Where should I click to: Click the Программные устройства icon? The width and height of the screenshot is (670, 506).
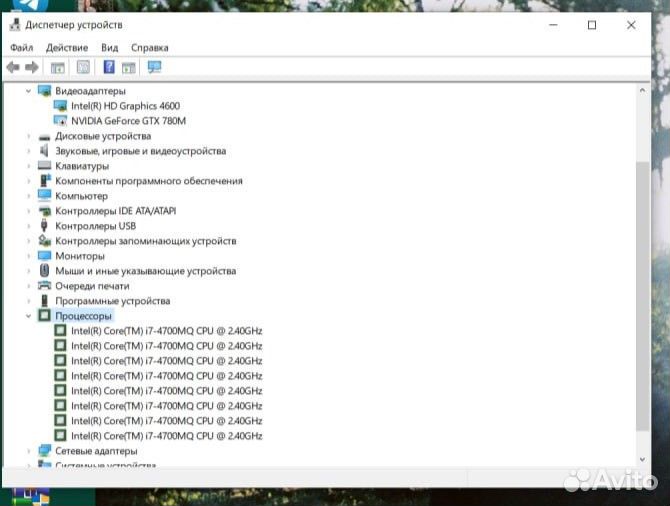44,300
